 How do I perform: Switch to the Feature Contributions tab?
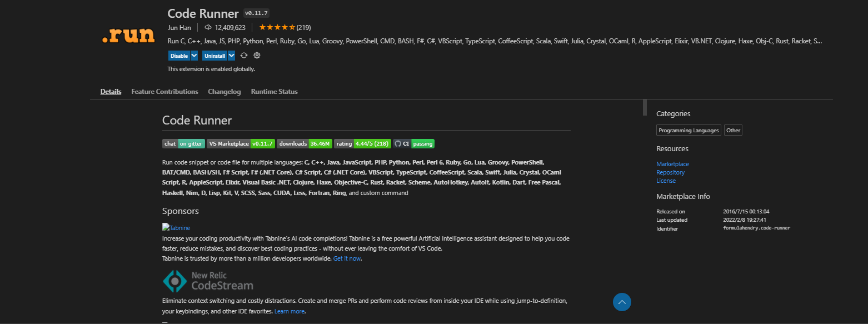[x=164, y=92]
